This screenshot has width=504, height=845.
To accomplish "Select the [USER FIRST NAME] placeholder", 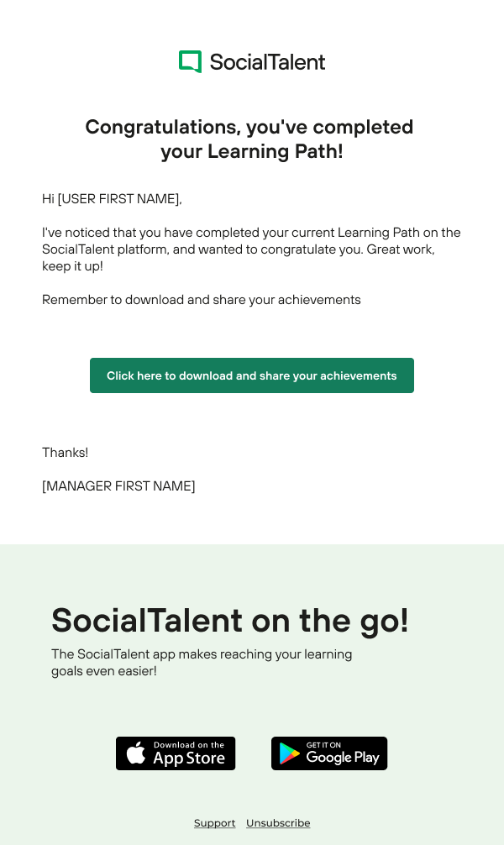I will coord(118,199).
